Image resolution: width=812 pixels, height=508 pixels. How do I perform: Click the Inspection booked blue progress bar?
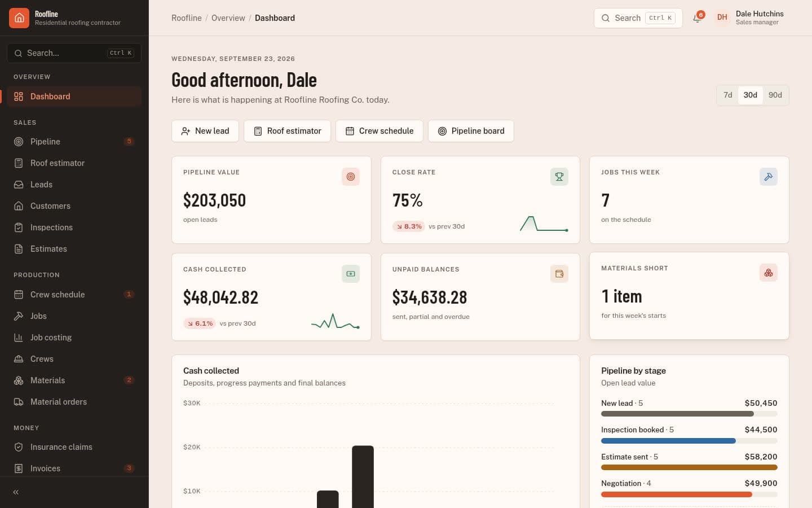click(x=689, y=441)
